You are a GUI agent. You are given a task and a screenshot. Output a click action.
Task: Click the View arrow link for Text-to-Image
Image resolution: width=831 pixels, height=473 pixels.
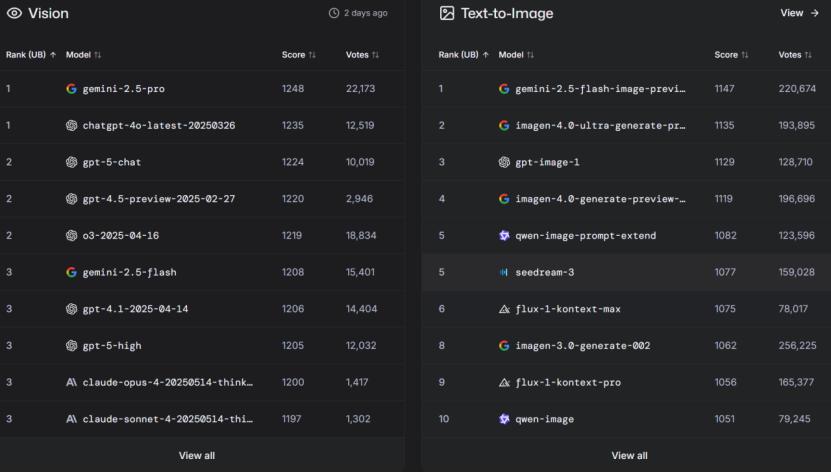[x=799, y=13]
